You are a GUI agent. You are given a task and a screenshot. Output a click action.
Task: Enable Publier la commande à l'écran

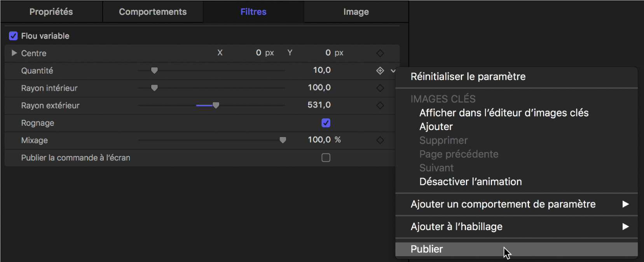(326, 158)
